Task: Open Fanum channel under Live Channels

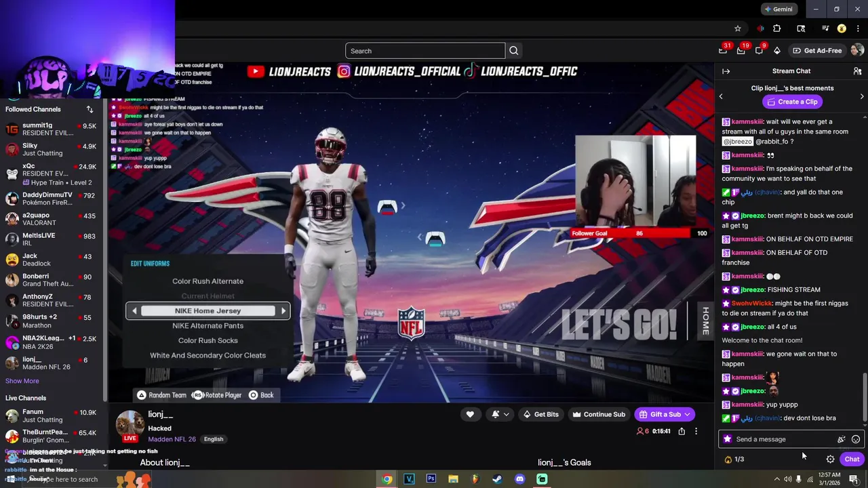Action: [52, 415]
